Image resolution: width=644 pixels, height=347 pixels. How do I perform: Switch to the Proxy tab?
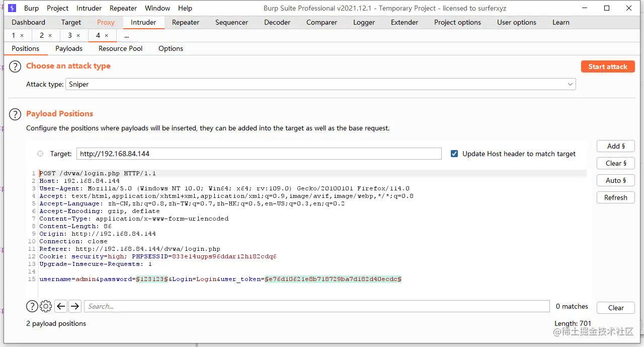click(106, 22)
